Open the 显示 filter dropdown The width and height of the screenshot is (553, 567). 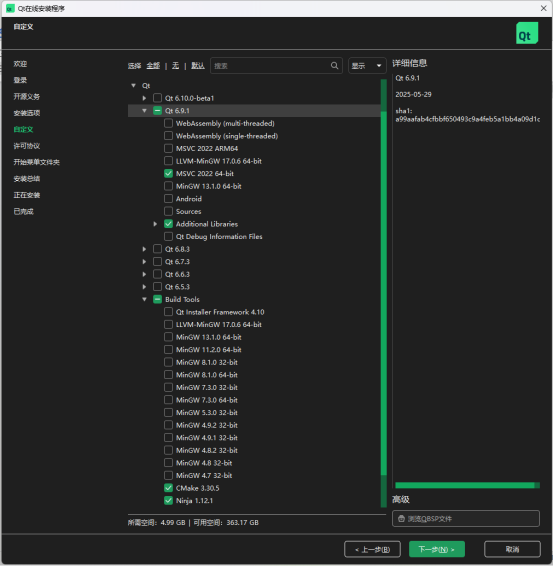pyautogui.click(x=367, y=65)
